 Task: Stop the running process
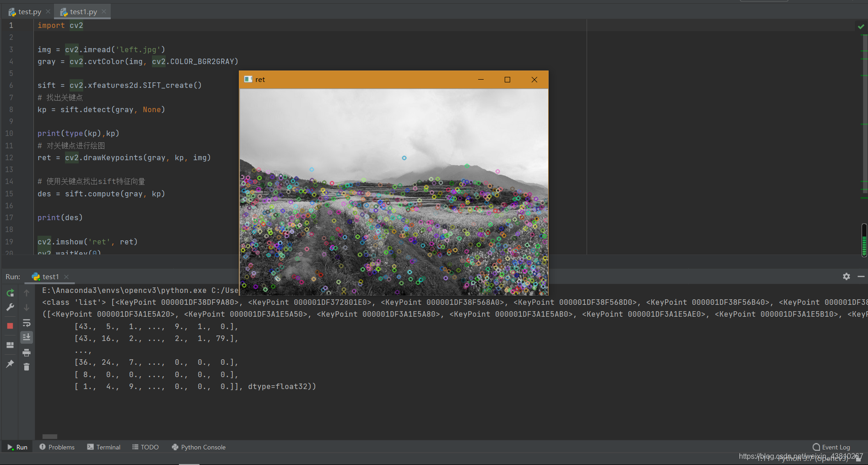click(10, 326)
